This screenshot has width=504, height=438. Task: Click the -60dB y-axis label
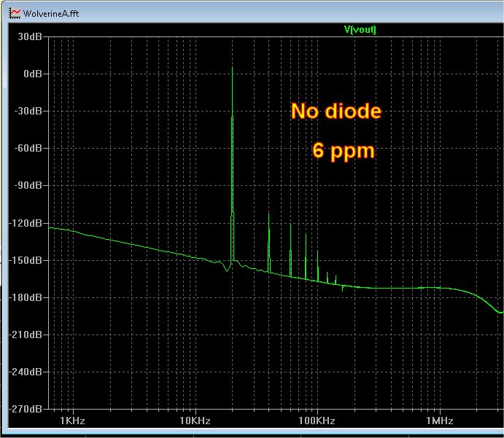(28, 148)
